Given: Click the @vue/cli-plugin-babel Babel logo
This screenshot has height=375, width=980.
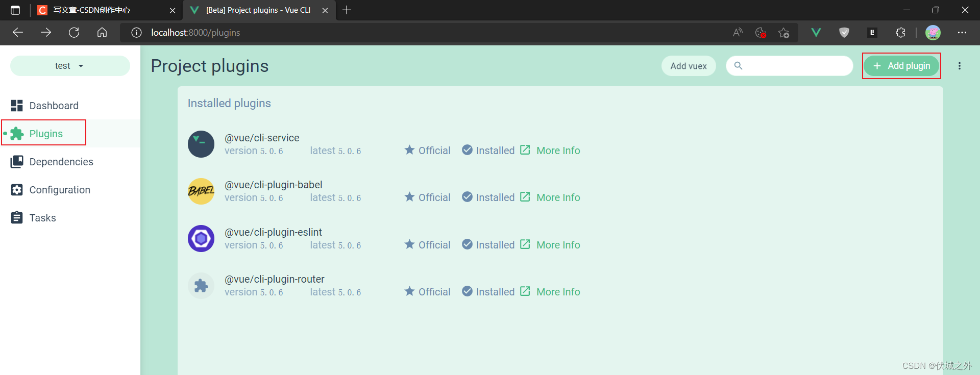Looking at the screenshot, I should click(201, 191).
